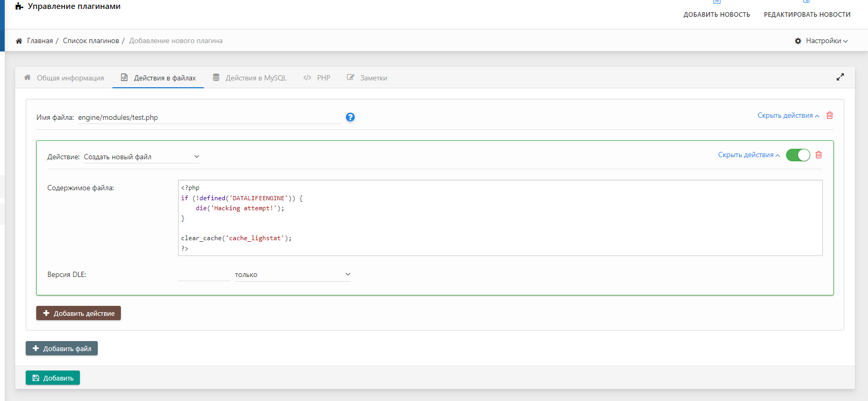Viewport: 868px width, 401px height.
Task: Click the home icon in breadcrumb
Action: [19, 40]
